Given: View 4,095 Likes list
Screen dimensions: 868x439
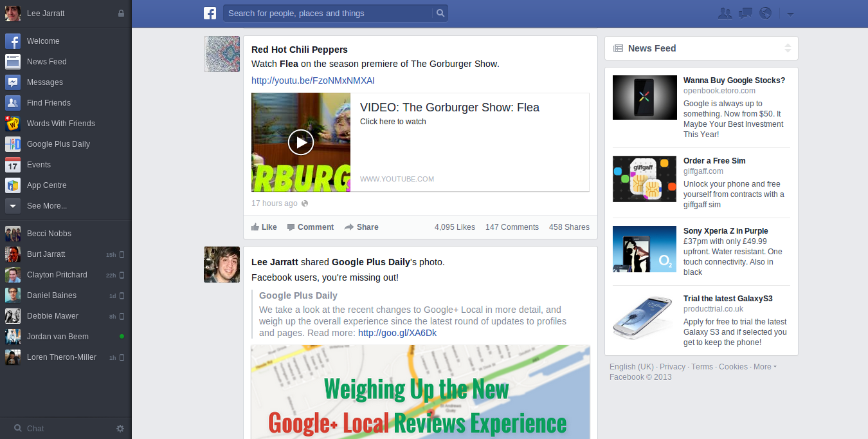Looking at the screenshot, I should 455,227.
